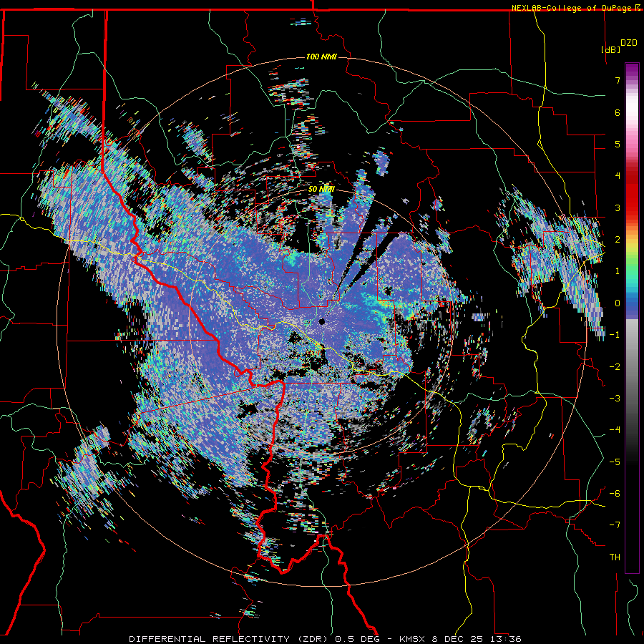The width and height of the screenshot is (644, 644).
Task: Click the -1 value on color scale
Action: (615, 335)
